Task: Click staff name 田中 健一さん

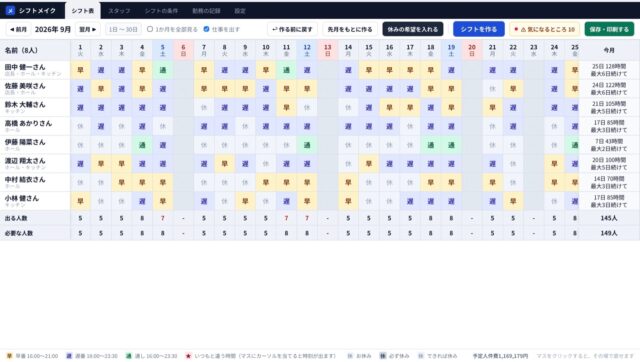Action: [25, 67]
